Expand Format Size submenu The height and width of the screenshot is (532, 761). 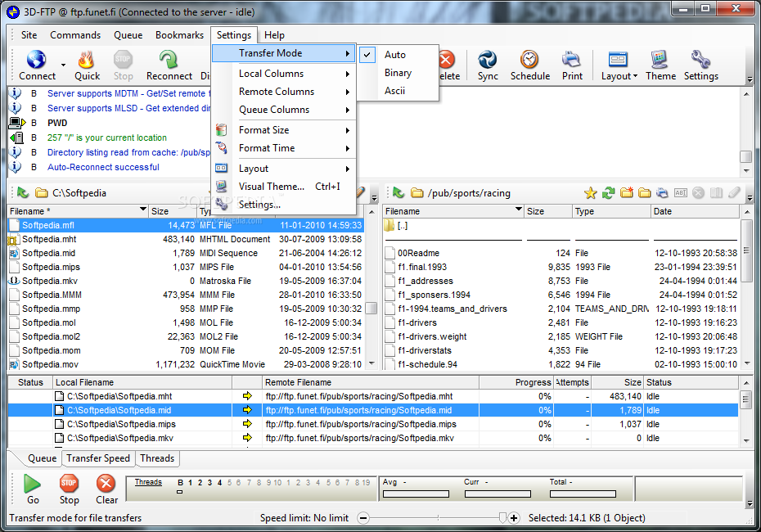pos(284,130)
